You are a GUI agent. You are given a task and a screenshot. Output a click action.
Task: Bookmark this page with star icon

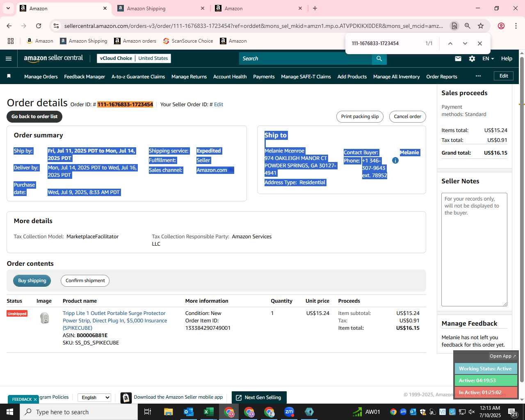click(x=481, y=26)
